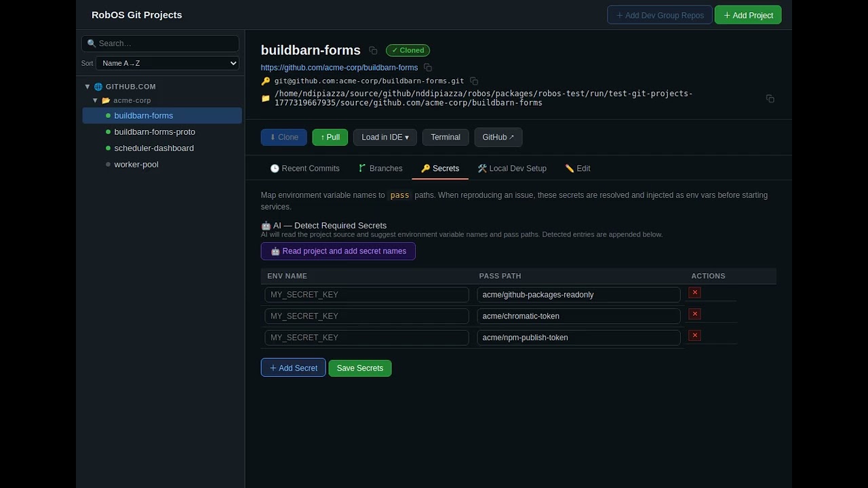Focus the project Search field
Image resolution: width=868 pixels, height=488 pixels.
coord(160,43)
